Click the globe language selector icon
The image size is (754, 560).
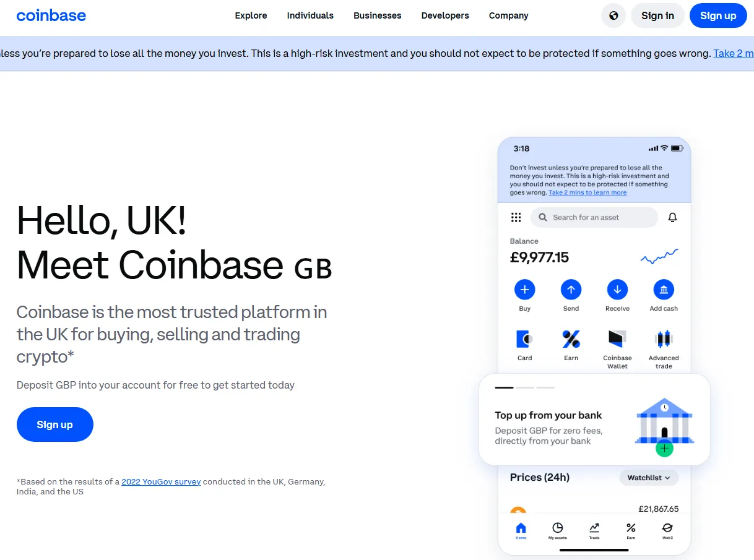[x=613, y=16]
